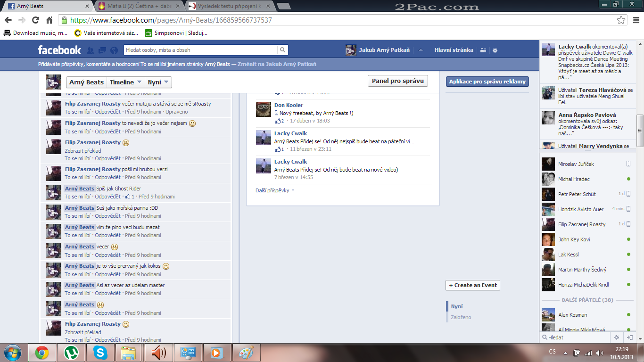The image size is (644, 362).
Task: Open Don Kooler's profile from his post
Action: point(289,105)
